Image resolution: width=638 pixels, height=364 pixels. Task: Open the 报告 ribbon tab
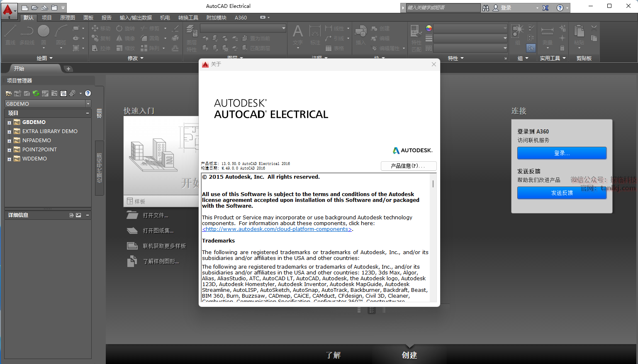[x=107, y=17]
